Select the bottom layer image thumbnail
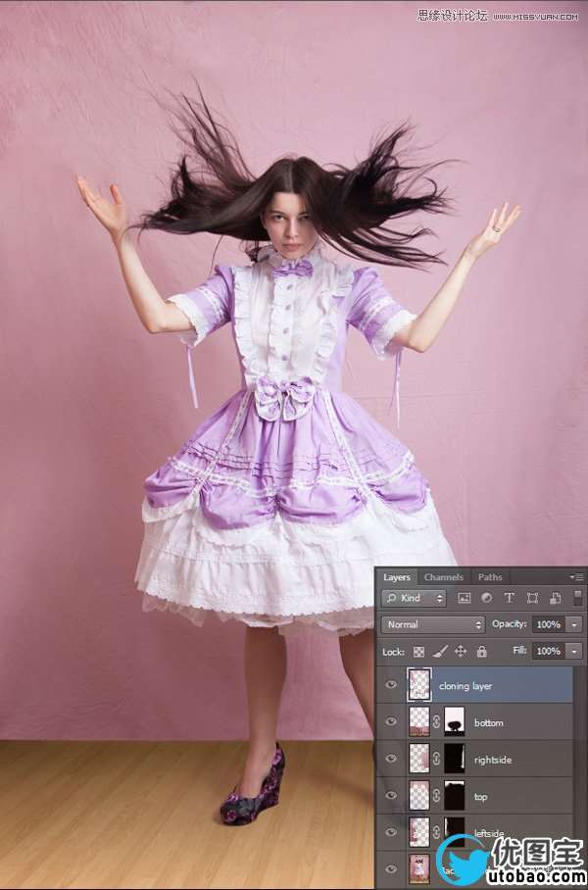This screenshot has height=890, width=588. 419,721
